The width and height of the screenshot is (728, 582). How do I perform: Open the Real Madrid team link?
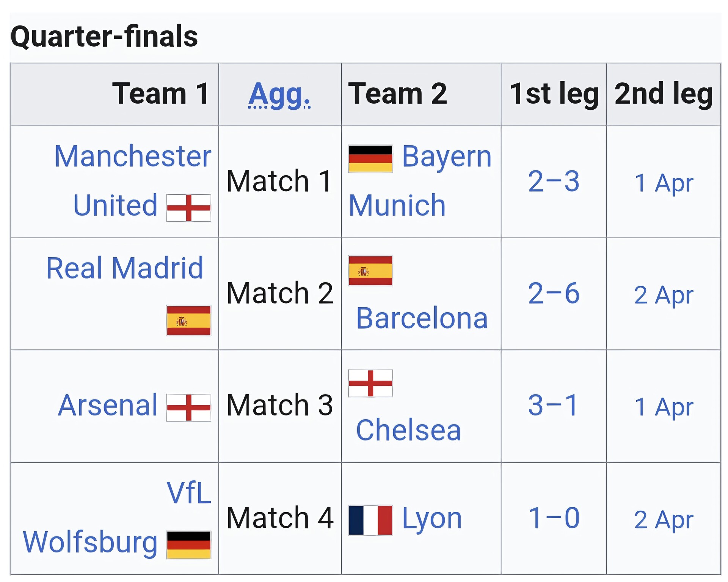click(125, 268)
